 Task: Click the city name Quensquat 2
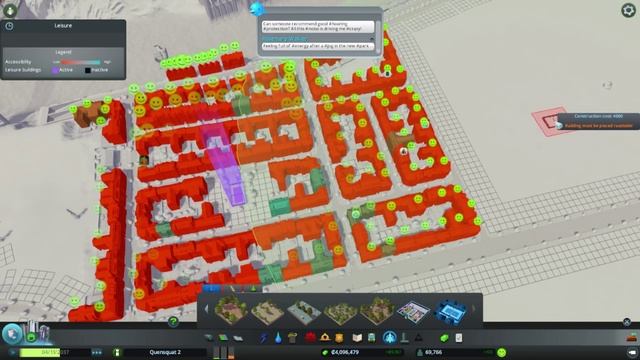165,352
